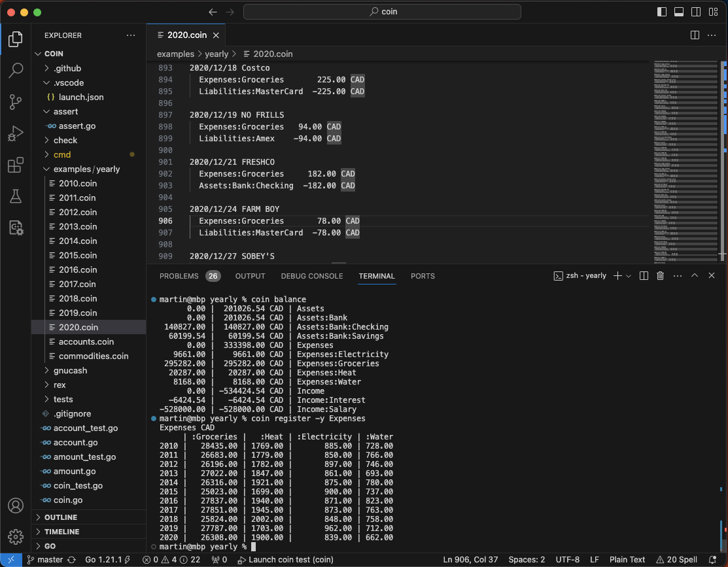This screenshot has width=728, height=567.
Task: Click the Accounts icon in activity bar
Action: (16, 506)
